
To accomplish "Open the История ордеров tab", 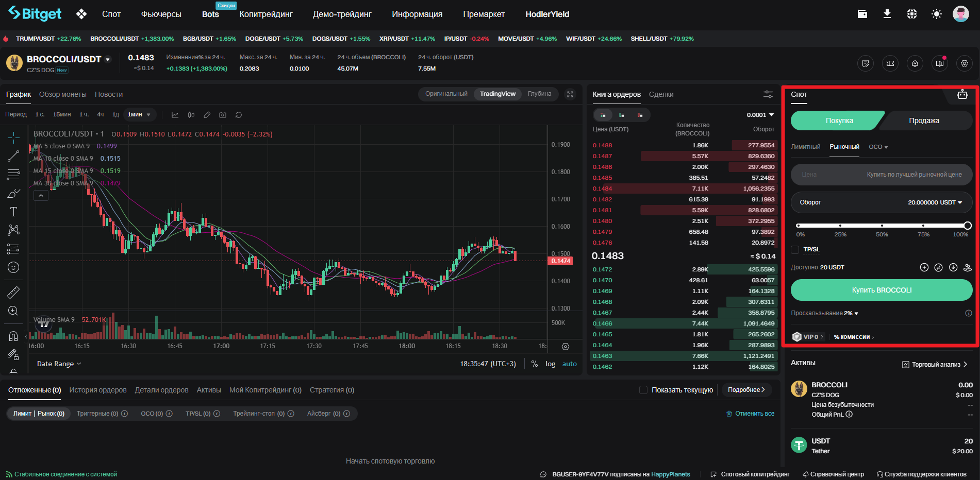I will pos(98,390).
